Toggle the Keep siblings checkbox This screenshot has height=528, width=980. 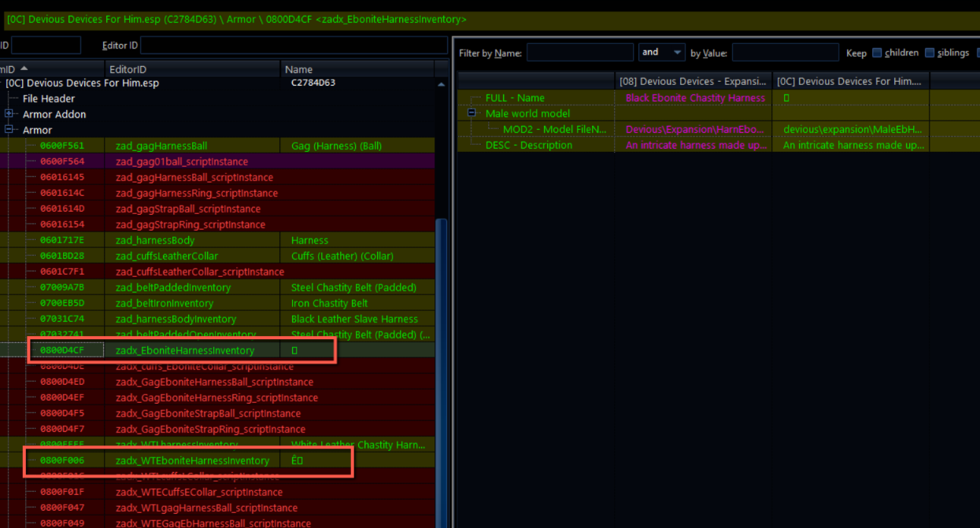(930, 53)
